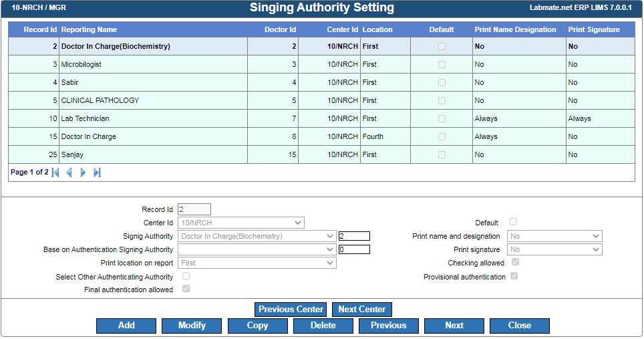Click the Add button

[126, 326]
